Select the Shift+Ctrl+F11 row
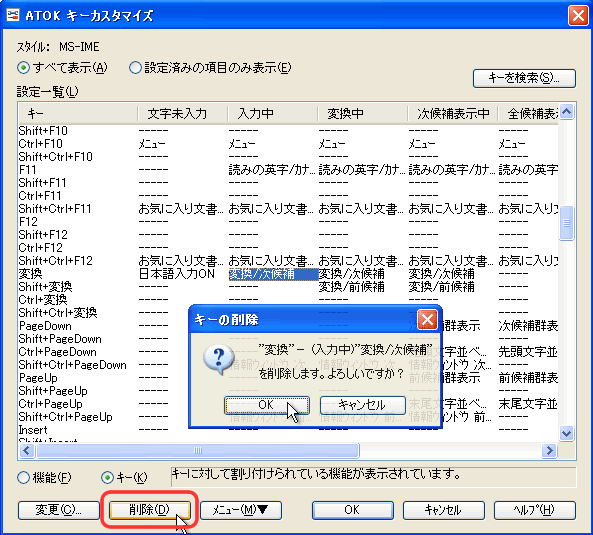593x535 pixels. coord(288,209)
